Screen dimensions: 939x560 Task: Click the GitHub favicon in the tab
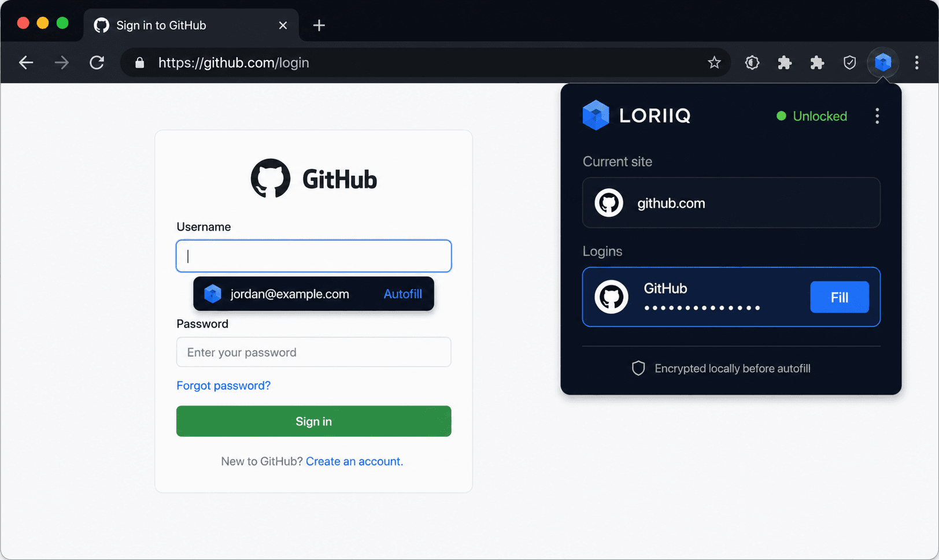tap(102, 25)
